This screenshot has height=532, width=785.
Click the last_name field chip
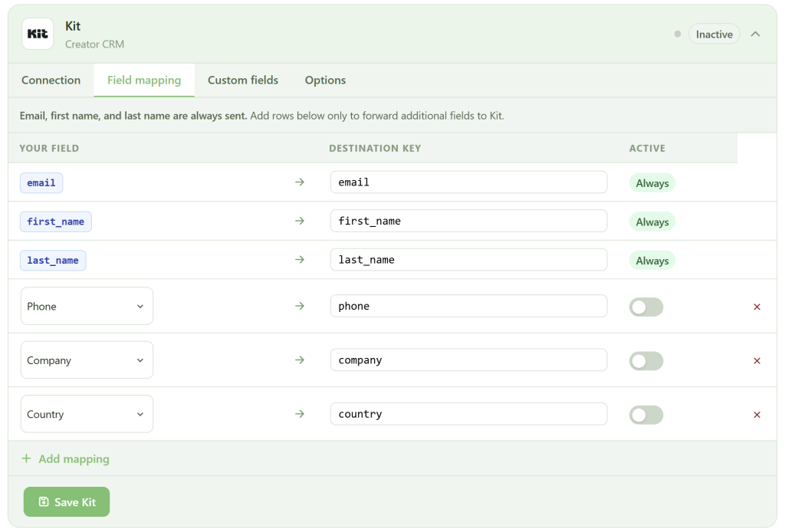click(x=53, y=260)
